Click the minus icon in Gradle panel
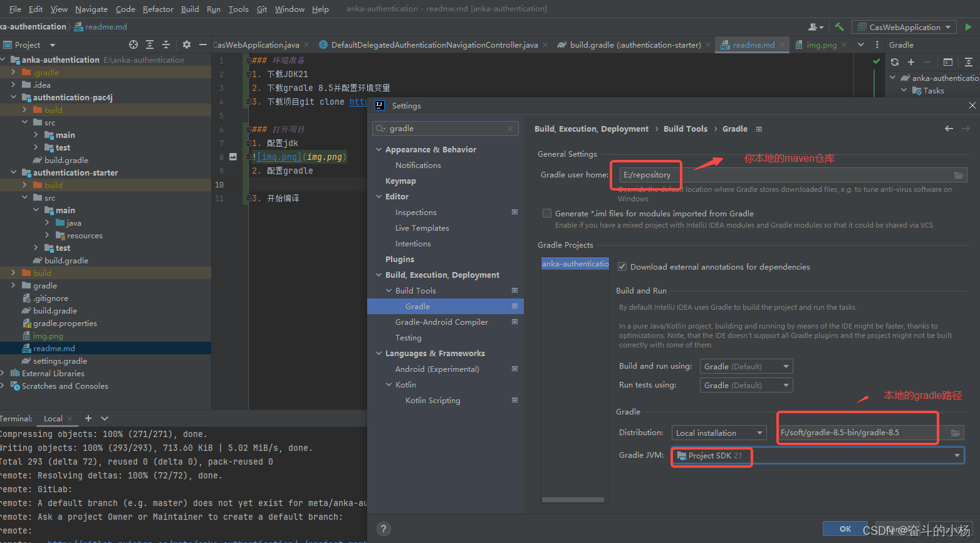The width and height of the screenshot is (980, 543). pos(927,62)
